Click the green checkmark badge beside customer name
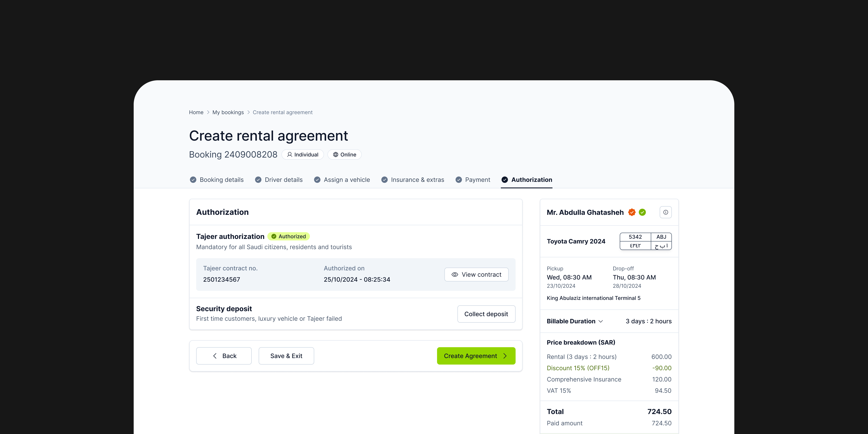 click(642, 212)
